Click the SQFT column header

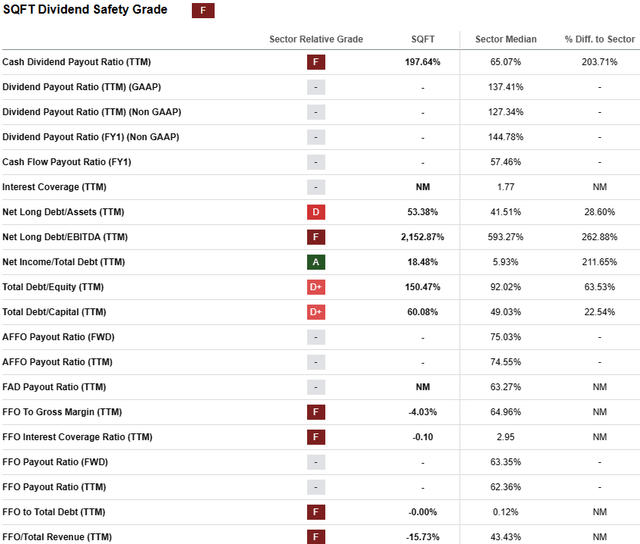[423, 39]
